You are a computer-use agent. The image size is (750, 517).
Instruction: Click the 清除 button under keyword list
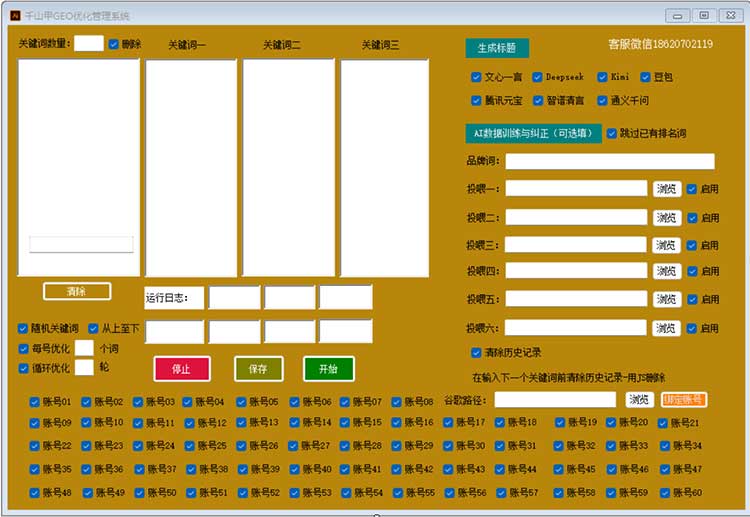coord(76,291)
